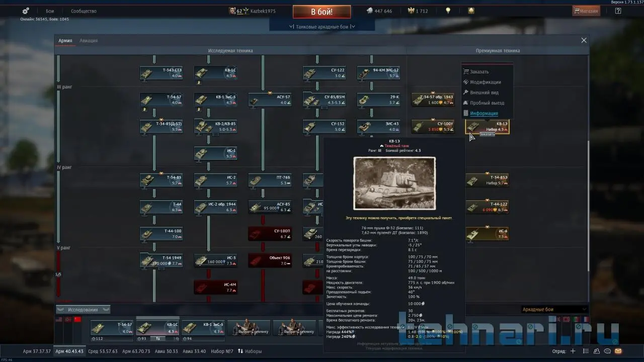
Task: Select the Т-34-85Э premium tank
Action: pos(487,180)
